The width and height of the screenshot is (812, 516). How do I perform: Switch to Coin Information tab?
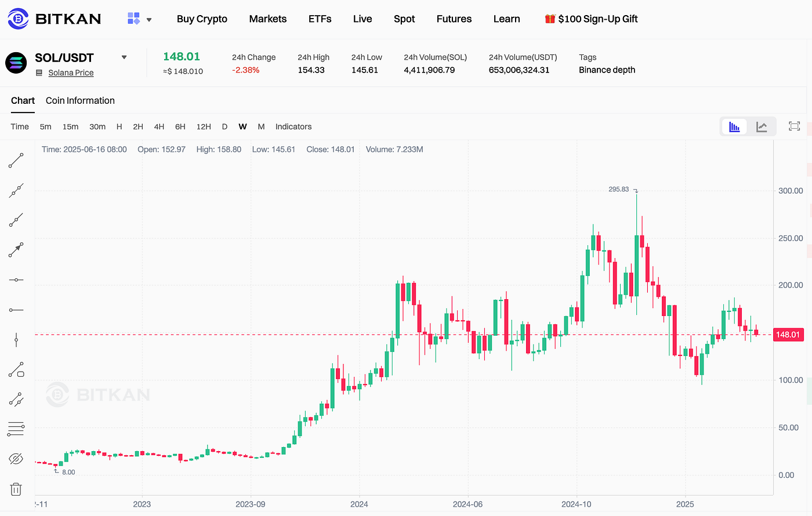pos(80,100)
